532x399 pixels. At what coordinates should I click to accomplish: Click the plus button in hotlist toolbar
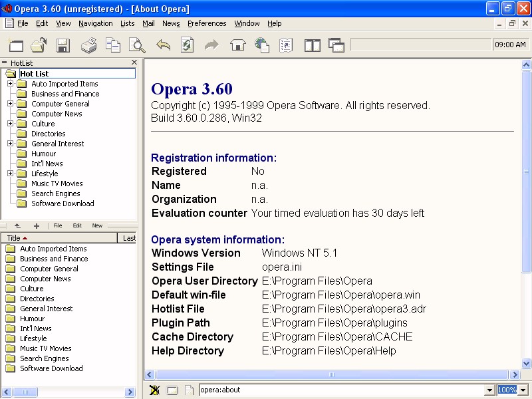[37, 226]
